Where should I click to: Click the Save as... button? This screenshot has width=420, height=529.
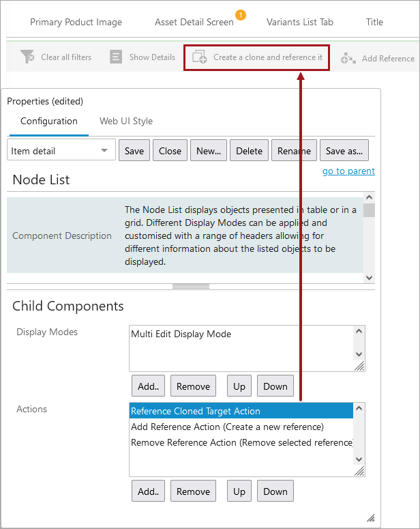tap(345, 151)
